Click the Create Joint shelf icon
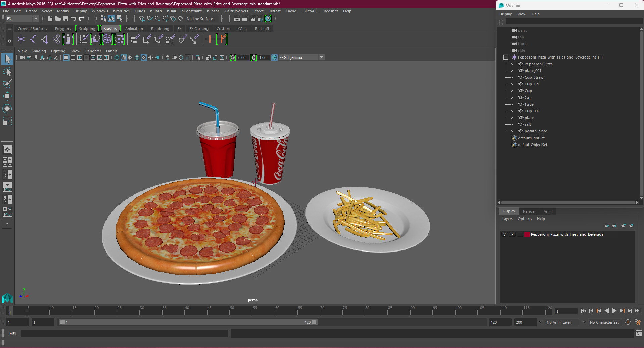644x348 pixels. (x=33, y=39)
